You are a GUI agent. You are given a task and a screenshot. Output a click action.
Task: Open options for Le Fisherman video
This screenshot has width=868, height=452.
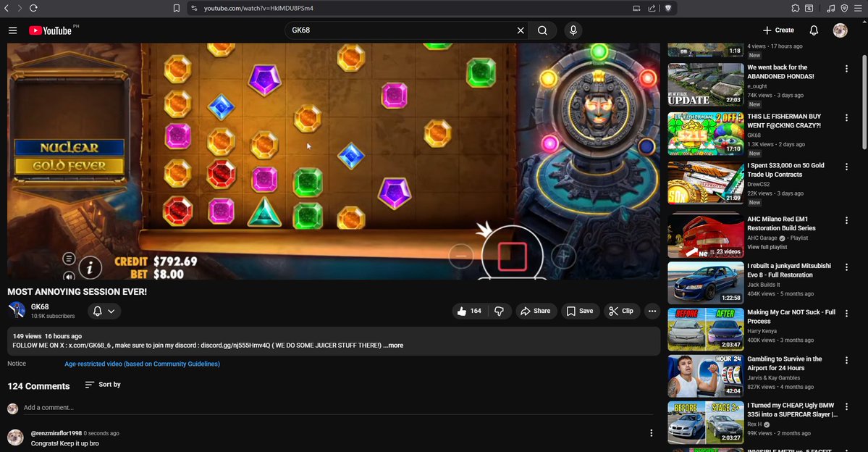click(x=846, y=117)
